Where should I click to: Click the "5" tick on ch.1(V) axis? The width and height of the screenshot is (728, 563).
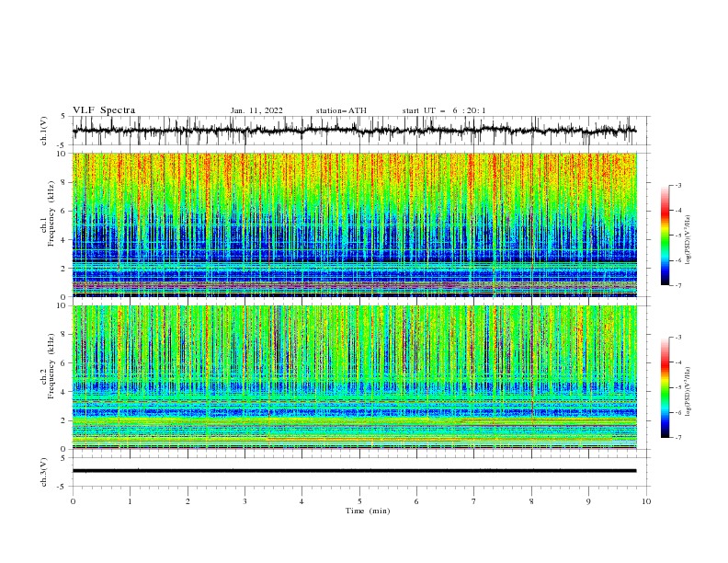pos(63,117)
